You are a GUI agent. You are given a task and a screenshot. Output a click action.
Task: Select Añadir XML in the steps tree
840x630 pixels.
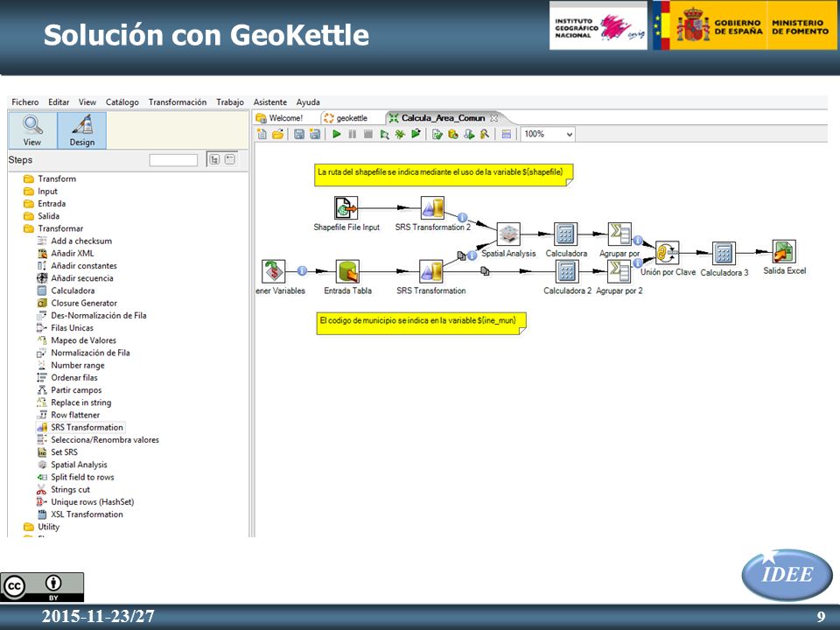[x=66, y=254]
